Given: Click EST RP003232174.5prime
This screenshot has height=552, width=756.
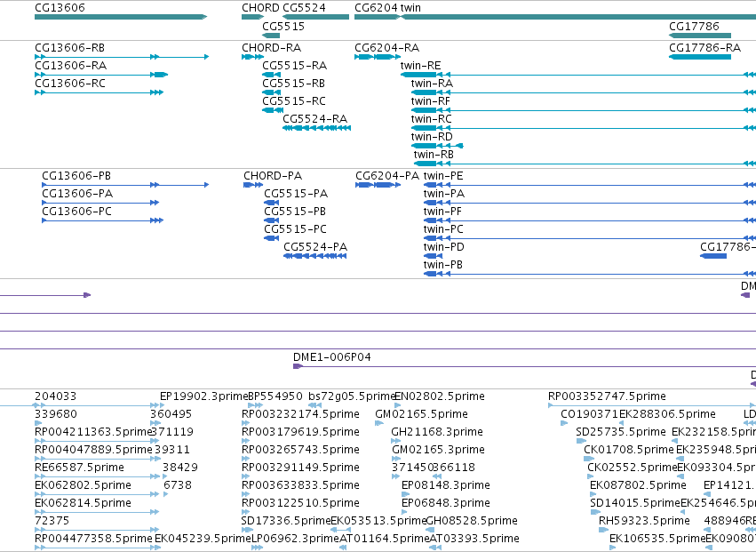Looking at the screenshot, I should click(300, 414).
